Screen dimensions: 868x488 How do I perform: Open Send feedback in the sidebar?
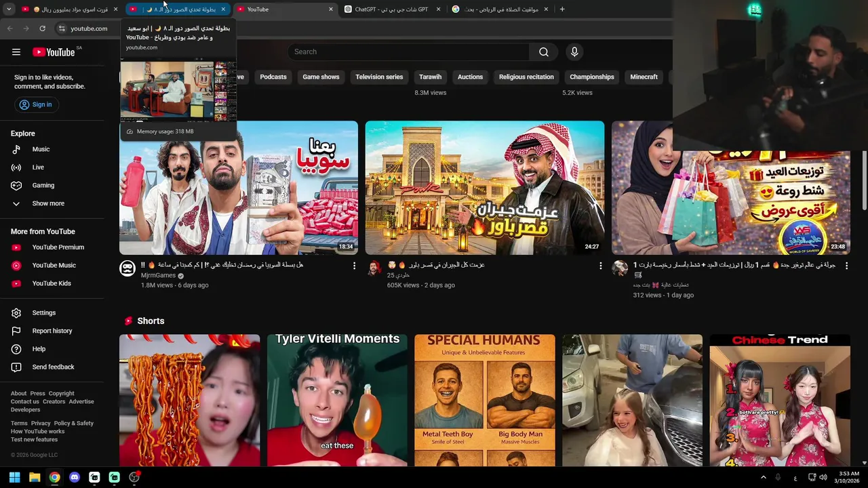pos(54,367)
